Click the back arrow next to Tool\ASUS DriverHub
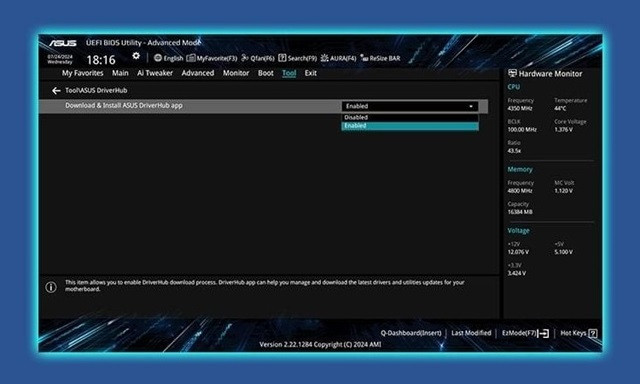 coord(56,91)
